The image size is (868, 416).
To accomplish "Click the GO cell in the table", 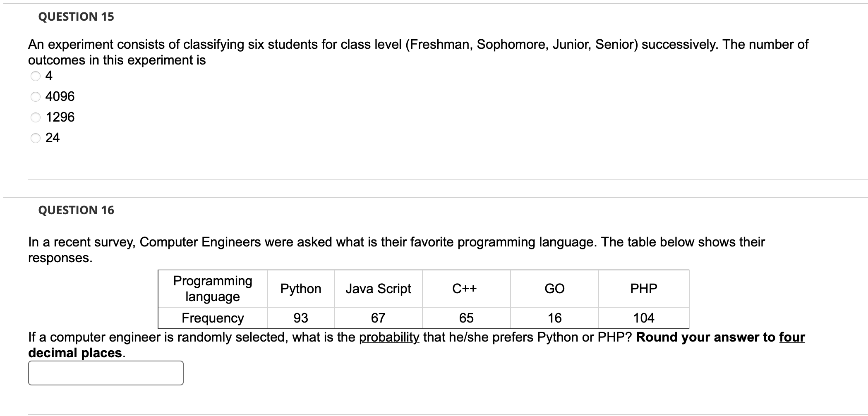I will coord(555,289).
